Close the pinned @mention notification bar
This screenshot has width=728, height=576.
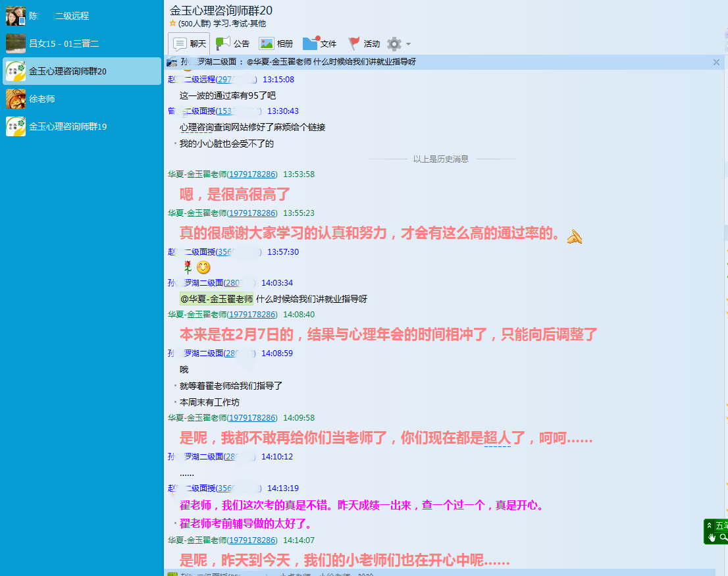point(716,62)
